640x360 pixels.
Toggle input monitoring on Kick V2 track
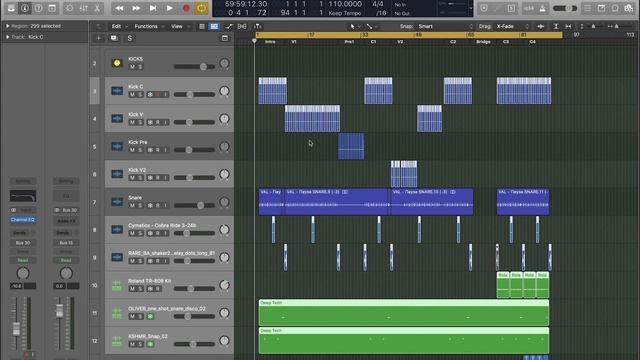pyautogui.click(x=165, y=178)
